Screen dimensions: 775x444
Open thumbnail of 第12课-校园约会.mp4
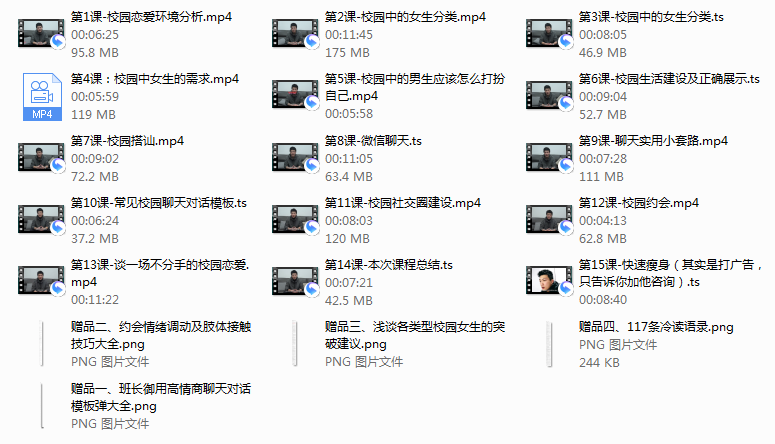(x=550, y=220)
